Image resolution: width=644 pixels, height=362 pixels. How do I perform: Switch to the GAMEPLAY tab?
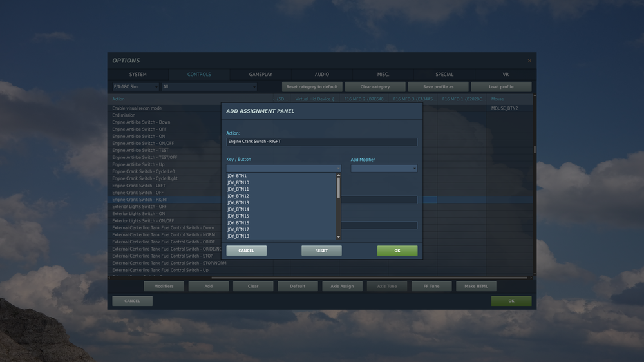[260, 74]
